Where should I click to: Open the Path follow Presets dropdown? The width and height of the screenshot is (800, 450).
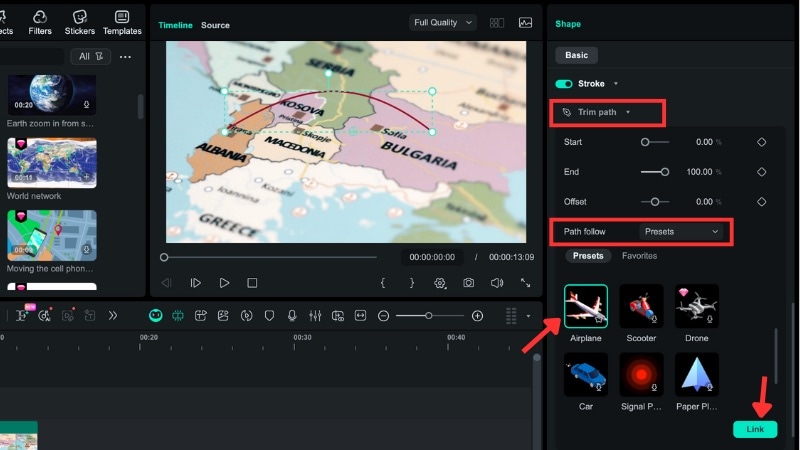[x=681, y=232]
